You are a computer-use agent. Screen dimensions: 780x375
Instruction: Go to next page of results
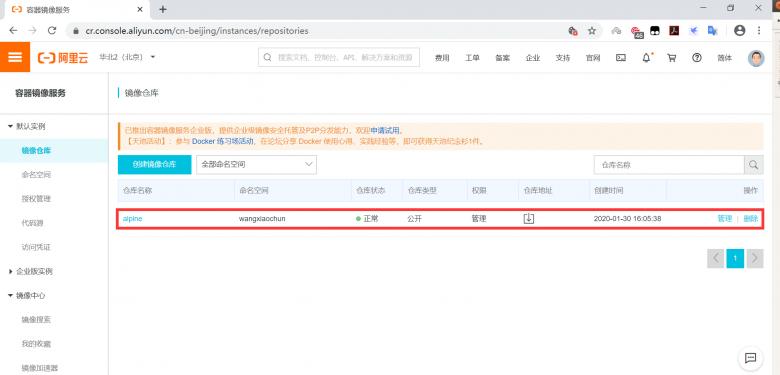755,258
